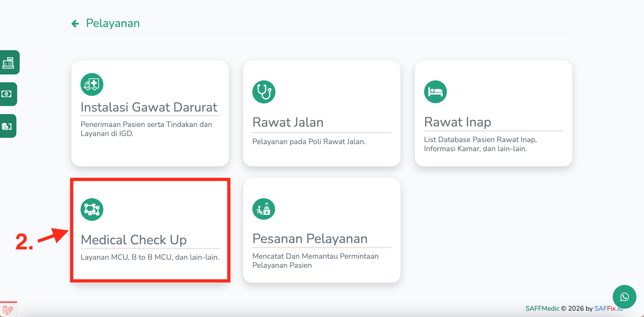Screen dimensions: 644x317
Task: Click the ambulance icon for IGD
Action: [x=92, y=85]
